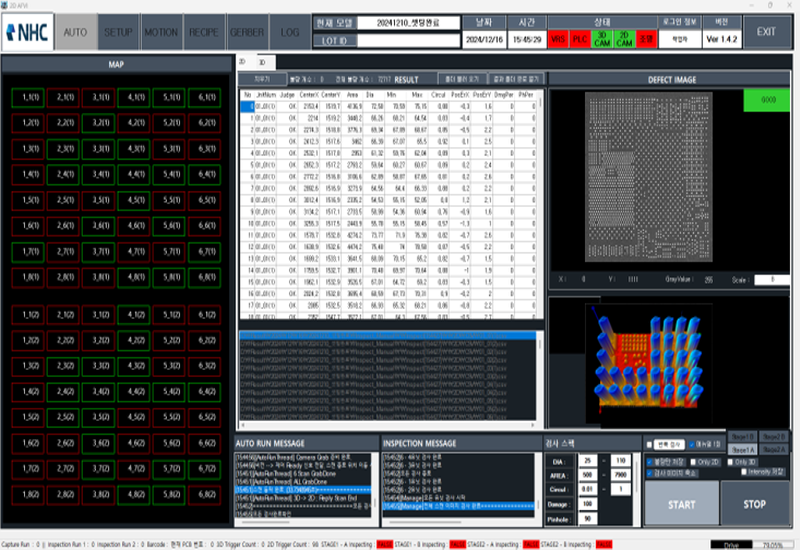The height and width of the screenshot is (550, 800).
Task: Switch to the RECIPE tab
Action: [x=204, y=32]
